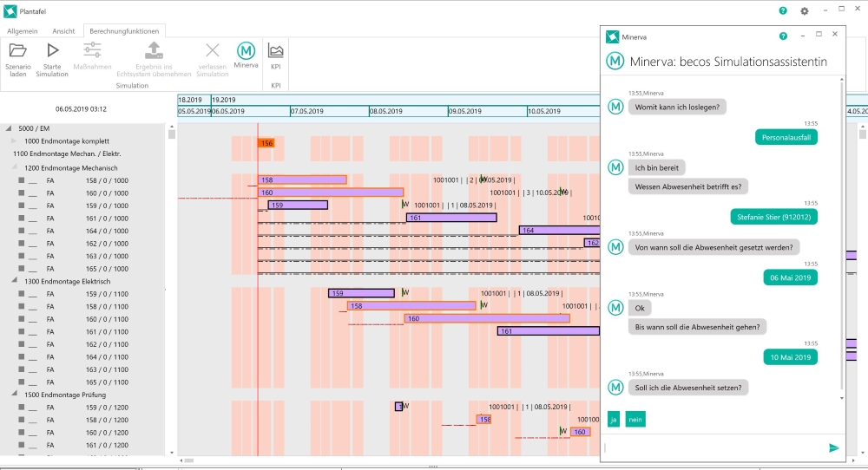Answer 'ja' to set the absence
Image resolution: width=868 pixels, height=470 pixels.
(614, 420)
